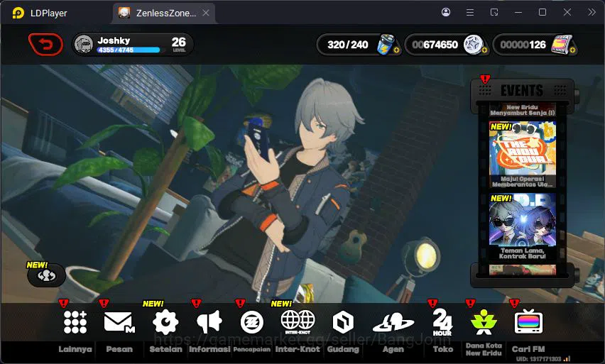
Task: Click the Agen label
Action: (x=393, y=349)
